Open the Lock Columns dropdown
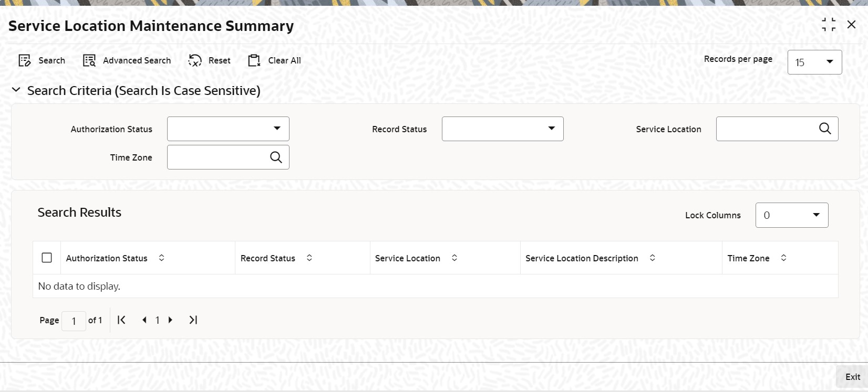 point(792,215)
